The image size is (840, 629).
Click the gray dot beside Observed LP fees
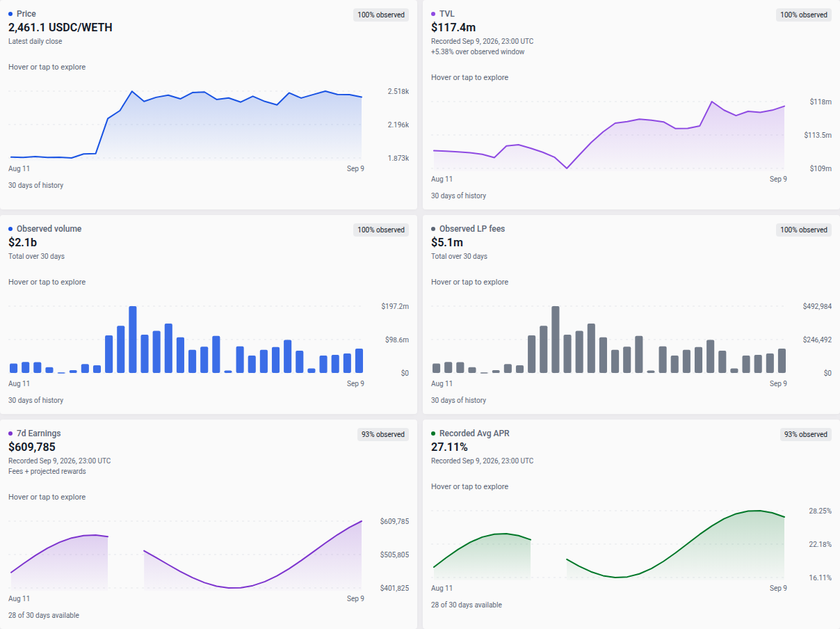pyautogui.click(x=433, y=229)
